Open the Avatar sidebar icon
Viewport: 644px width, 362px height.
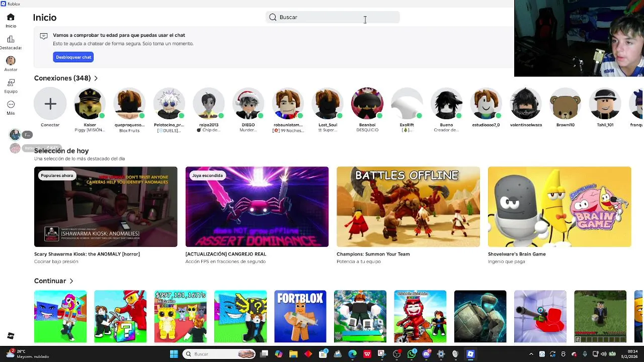click(x=11, y=60)
